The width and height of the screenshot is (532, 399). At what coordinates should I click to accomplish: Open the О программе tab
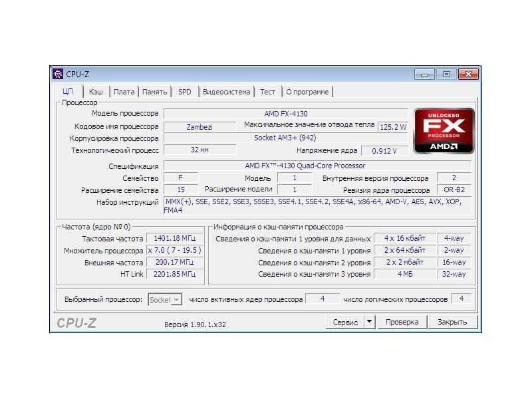pos(307,92)
